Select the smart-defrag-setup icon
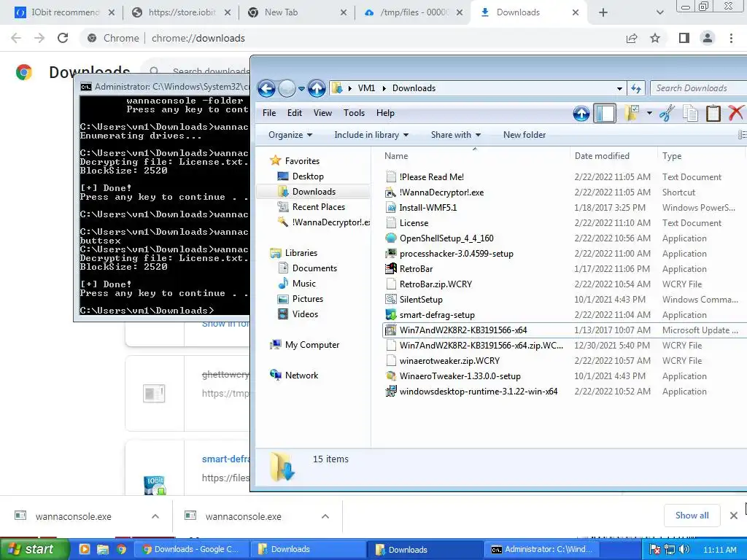The image size is (747, 560). (x=391, y=315)
